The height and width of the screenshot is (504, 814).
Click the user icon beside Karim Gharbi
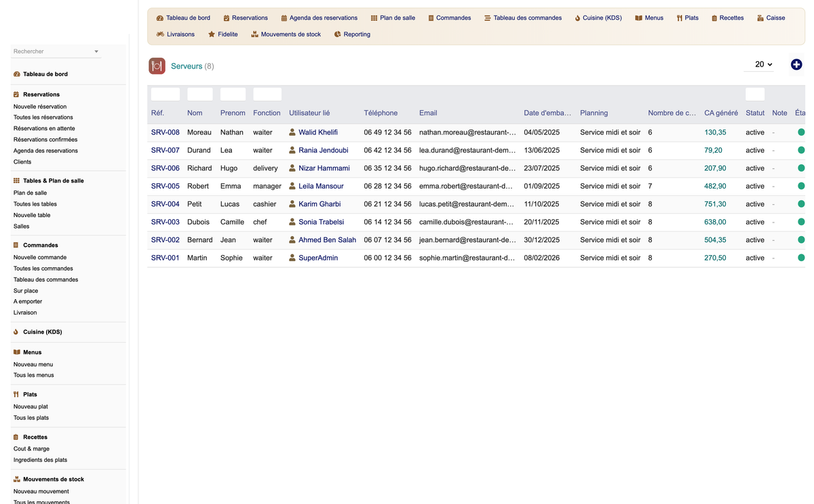click(292, 204)
